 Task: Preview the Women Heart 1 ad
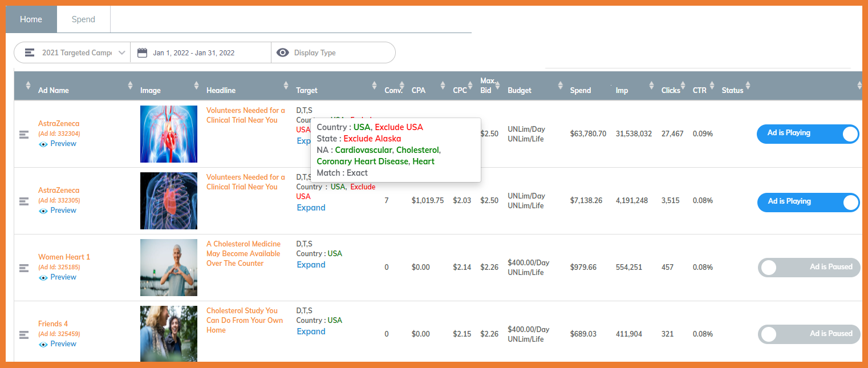[58, 277]
